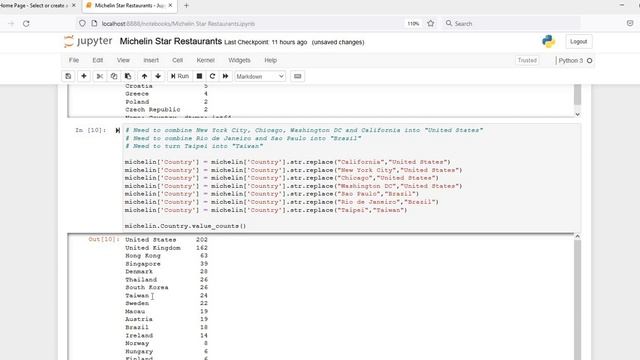The height and width of the screenshot is (360, 640).
Task: Open the View menu
Action: (123, 60)
